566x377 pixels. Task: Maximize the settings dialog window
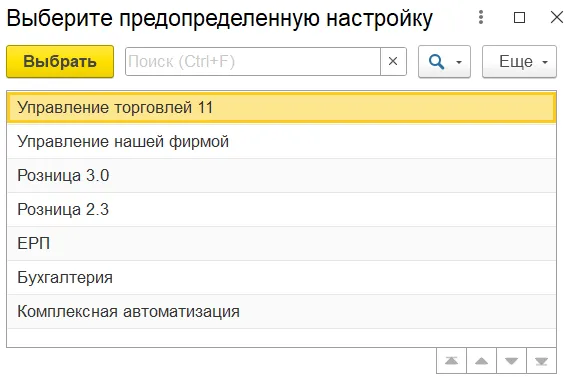pos(519,17)
